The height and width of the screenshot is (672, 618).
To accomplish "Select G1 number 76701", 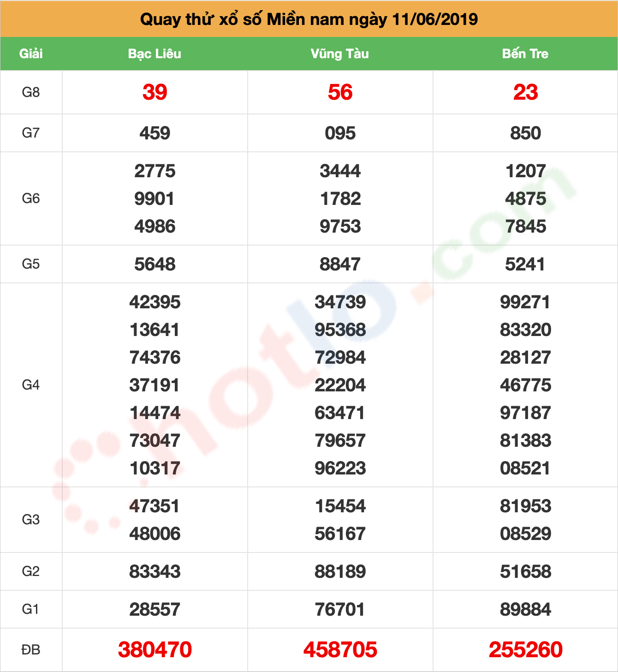I will pyautogui.click(x=340, y=610).
